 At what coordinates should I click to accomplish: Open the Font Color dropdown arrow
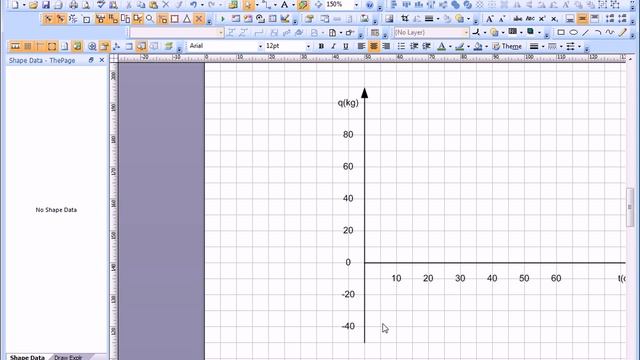point(450,47)
